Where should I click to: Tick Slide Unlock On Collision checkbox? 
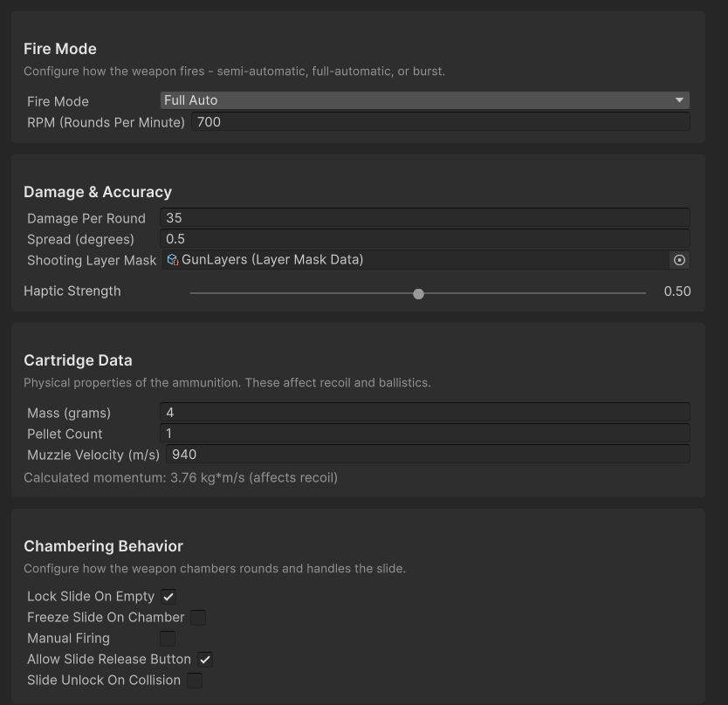(x=195, y=681)
